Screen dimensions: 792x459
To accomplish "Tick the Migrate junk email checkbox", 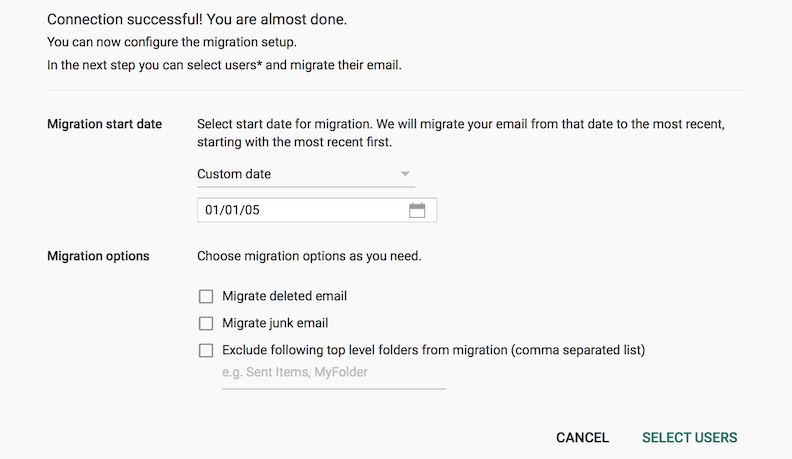I will pyautogui.click(x=206, y=323).
